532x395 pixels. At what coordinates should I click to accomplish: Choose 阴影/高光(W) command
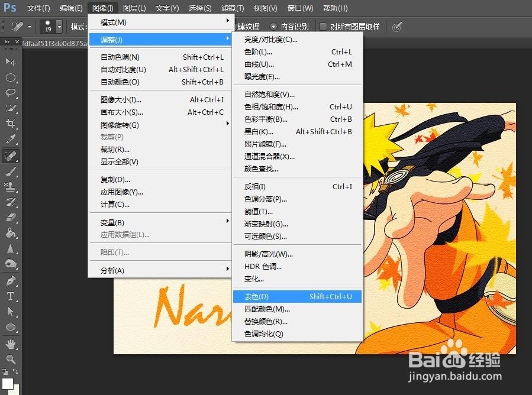(297, 254)
